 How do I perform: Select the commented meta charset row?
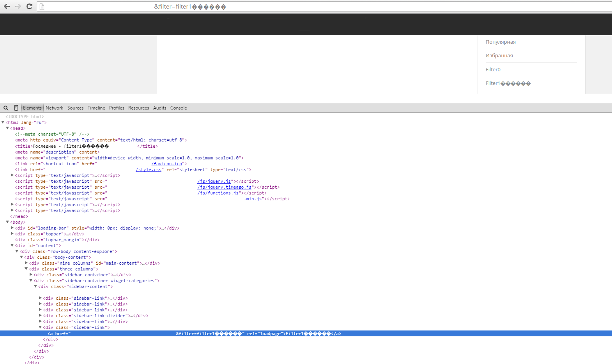coord(52,134)
